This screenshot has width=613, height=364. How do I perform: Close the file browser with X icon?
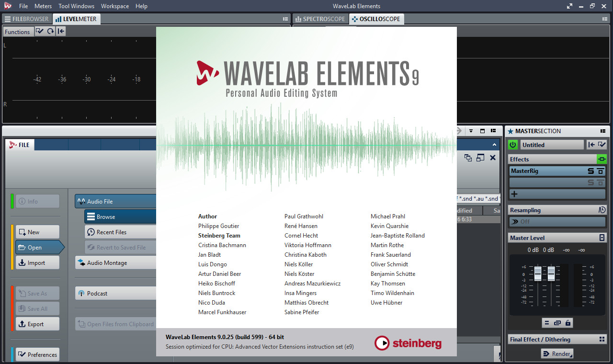click(493, 158)
